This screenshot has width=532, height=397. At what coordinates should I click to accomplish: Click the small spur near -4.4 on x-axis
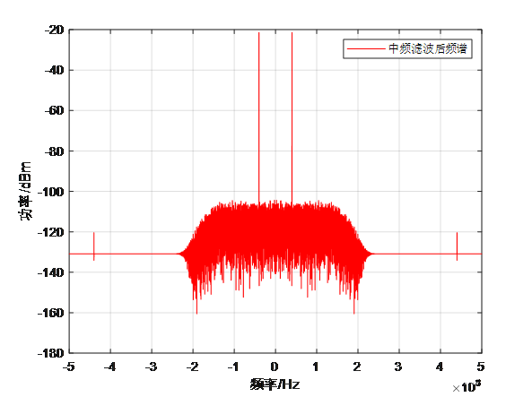(94, 246)
